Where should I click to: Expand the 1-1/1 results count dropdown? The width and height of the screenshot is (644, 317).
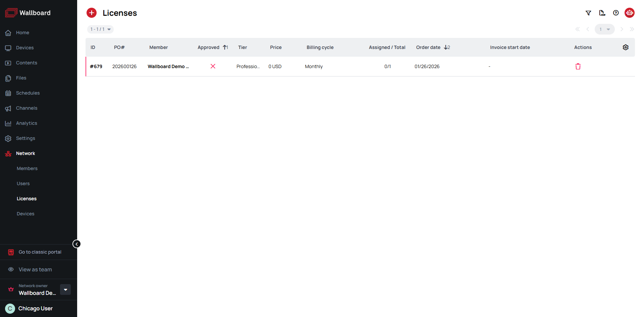[x=100, y=29]
